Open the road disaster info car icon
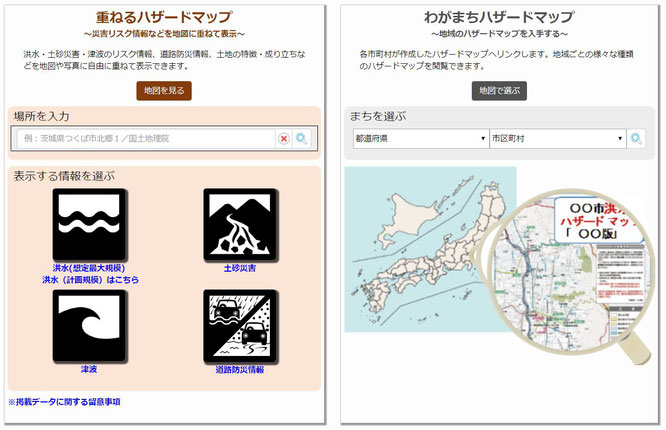Image resolution: width=666 pixels, height=430 pixels. pos(240,325)
